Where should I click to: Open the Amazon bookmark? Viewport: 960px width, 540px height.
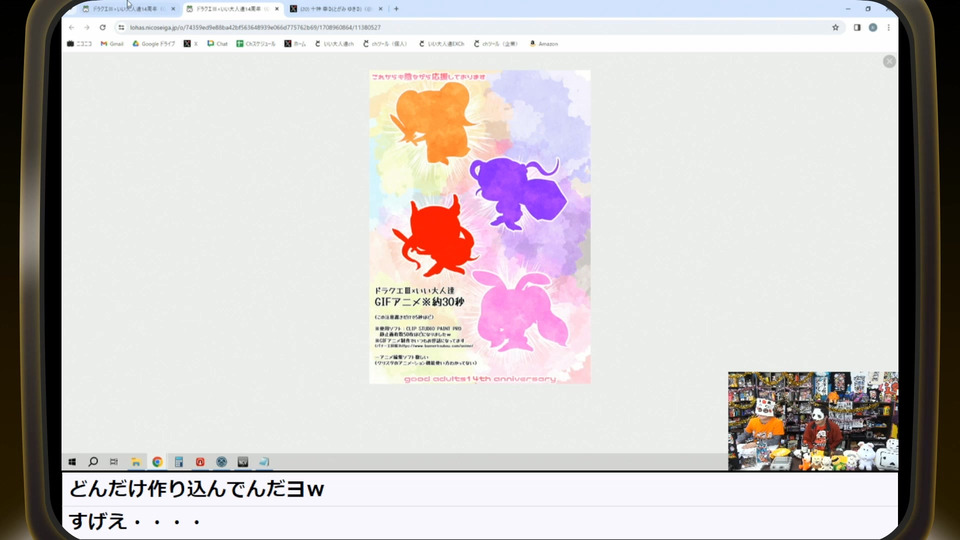tap(544, 44)
